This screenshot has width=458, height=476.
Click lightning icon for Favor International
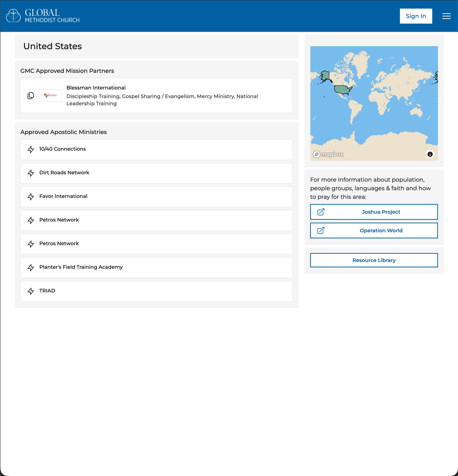31,196
